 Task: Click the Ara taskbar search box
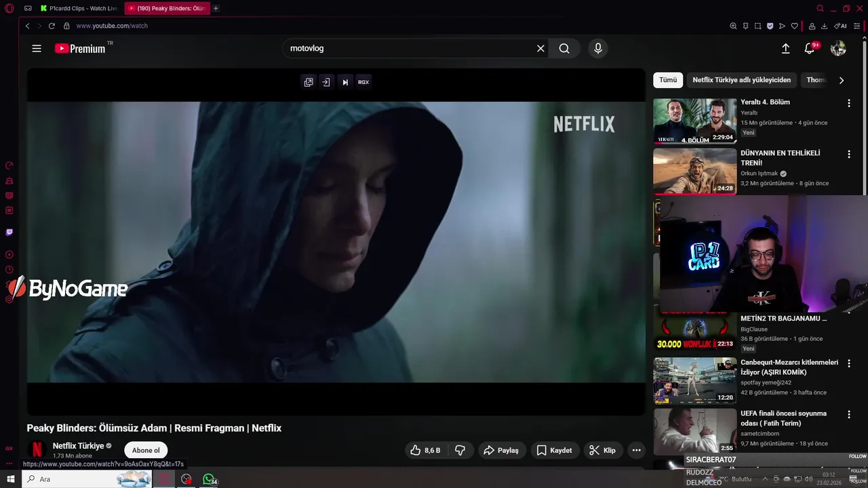(x=87, y=479)
